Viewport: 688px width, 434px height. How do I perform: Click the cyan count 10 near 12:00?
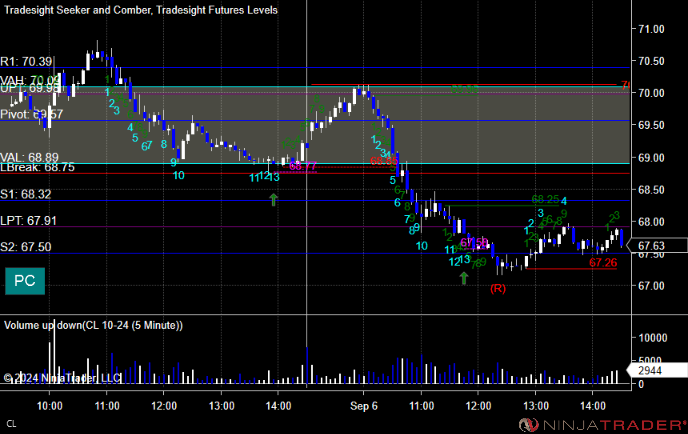tap(179, 176)
